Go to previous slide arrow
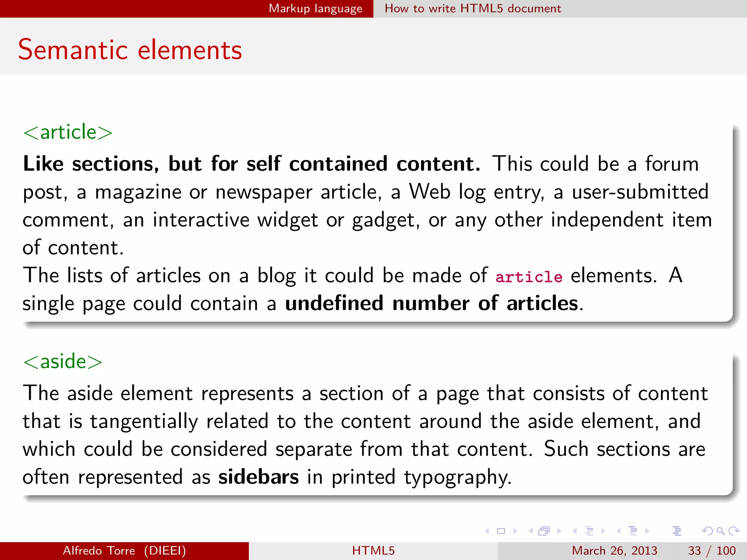 (x=487, y=531)
